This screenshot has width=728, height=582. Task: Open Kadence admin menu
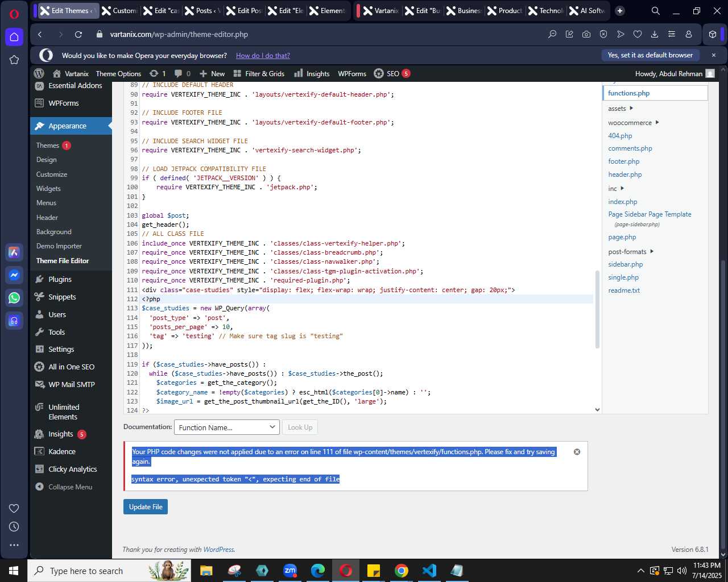(62, 452)
